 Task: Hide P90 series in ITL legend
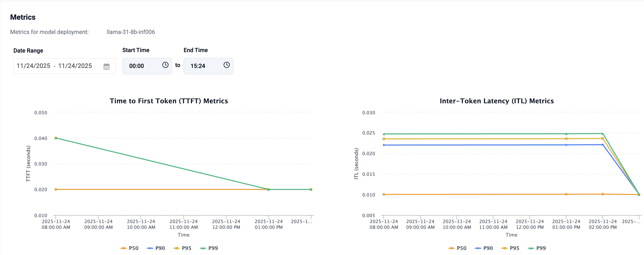coord(484,248)
